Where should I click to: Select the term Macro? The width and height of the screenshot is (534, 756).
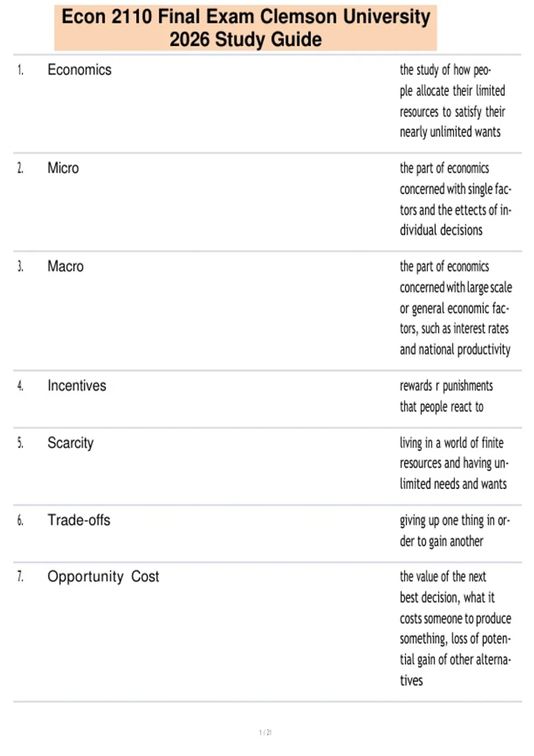(65, 266)
